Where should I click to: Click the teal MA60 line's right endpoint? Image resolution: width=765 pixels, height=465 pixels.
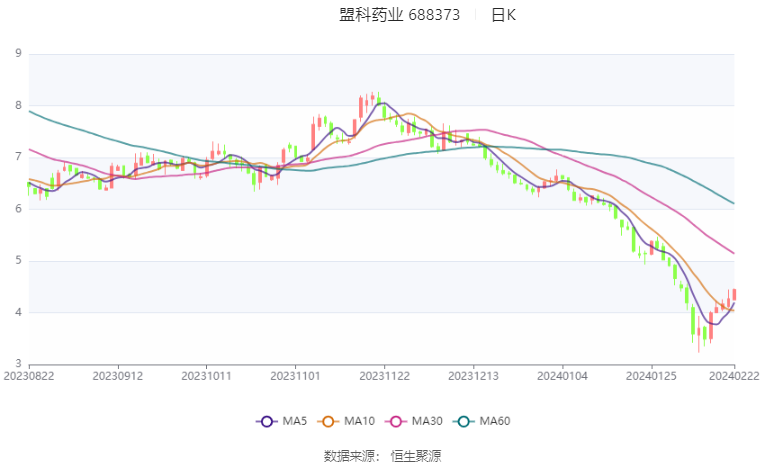point(734,203)
